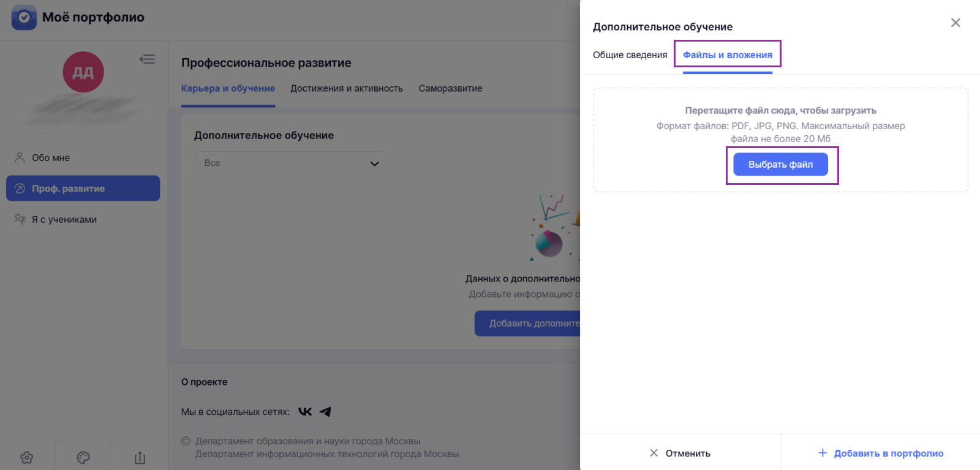Select the Файлы и вложения tab
The image size is (980, 470).
[727, 55]
